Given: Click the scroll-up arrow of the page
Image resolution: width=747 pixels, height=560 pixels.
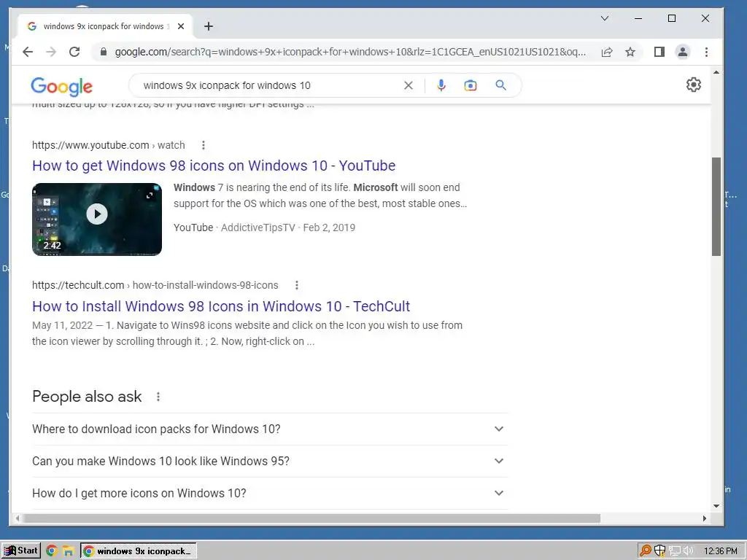Looking at the screenshot, I should pyautogui.click(x=716, y=72).
